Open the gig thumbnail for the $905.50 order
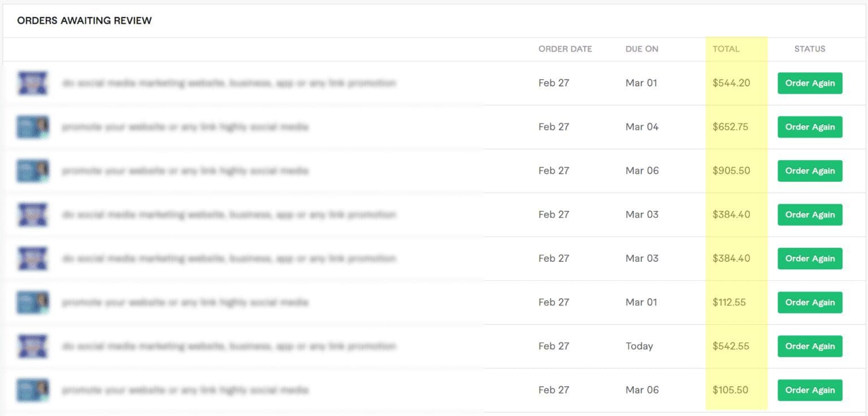 tap(32, 170)
